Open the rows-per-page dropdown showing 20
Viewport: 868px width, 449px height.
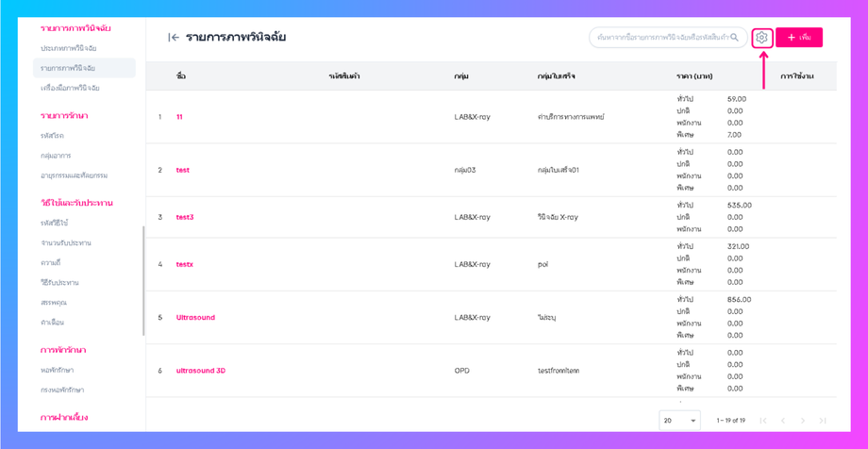pos(679,421)
